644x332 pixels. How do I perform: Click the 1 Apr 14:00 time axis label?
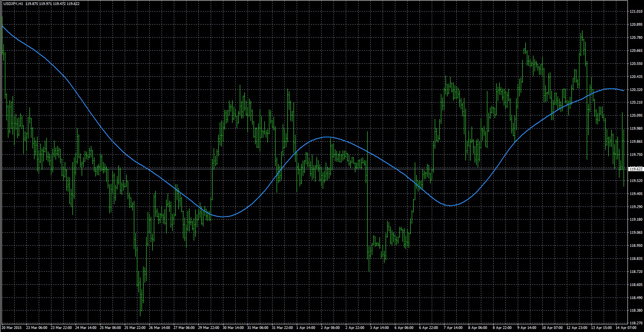[306, 329]
